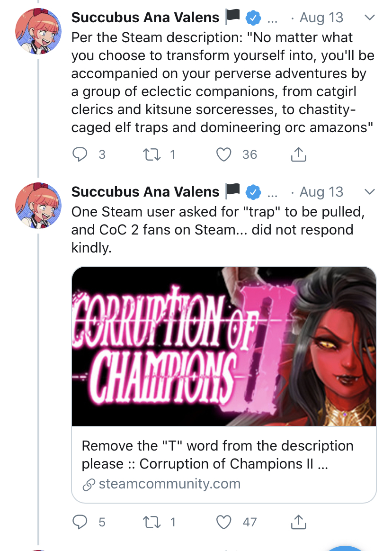This screenshot has height=551, width=392.
Task: Open the avatar on the first tweet
Action: [38, 30]
